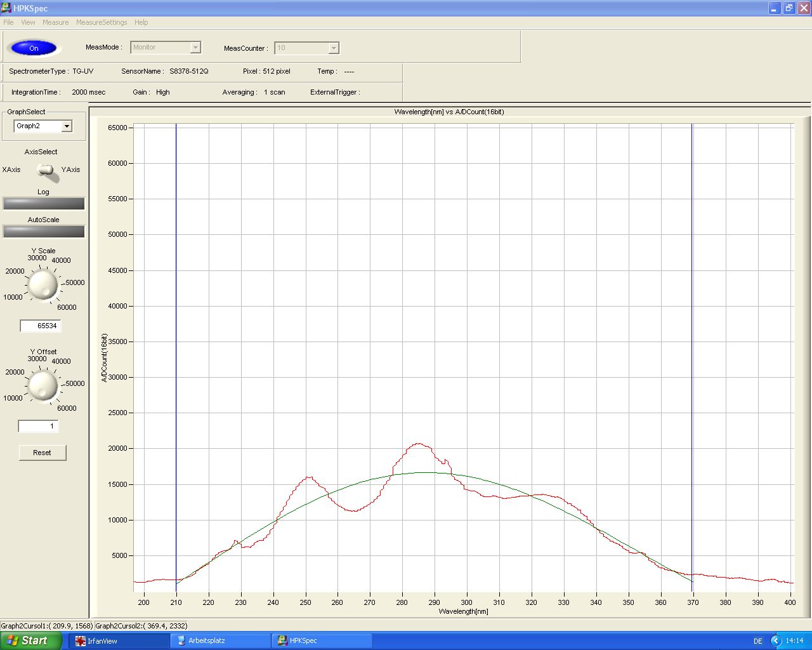Open the GraphSelect Graph2 dropdown

click(x=67, y=126)
